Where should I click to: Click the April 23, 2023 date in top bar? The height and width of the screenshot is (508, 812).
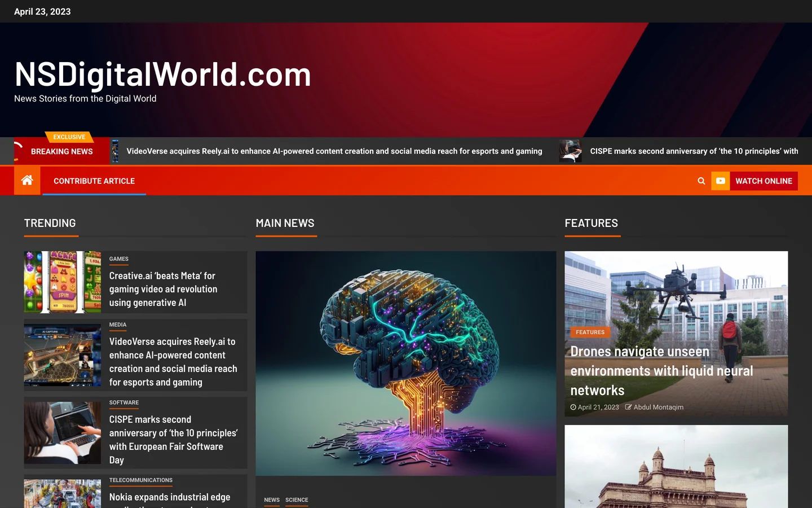[42, 11]
